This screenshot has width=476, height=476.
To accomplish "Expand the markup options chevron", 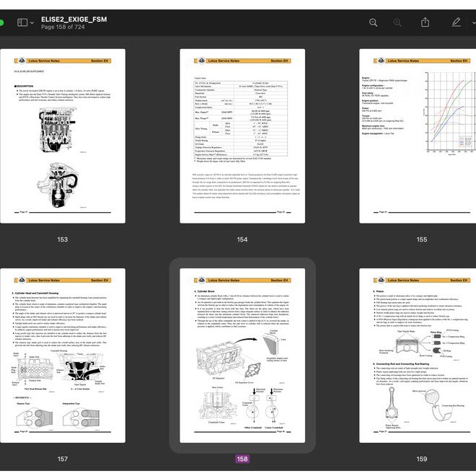I will tap(471, 23).
